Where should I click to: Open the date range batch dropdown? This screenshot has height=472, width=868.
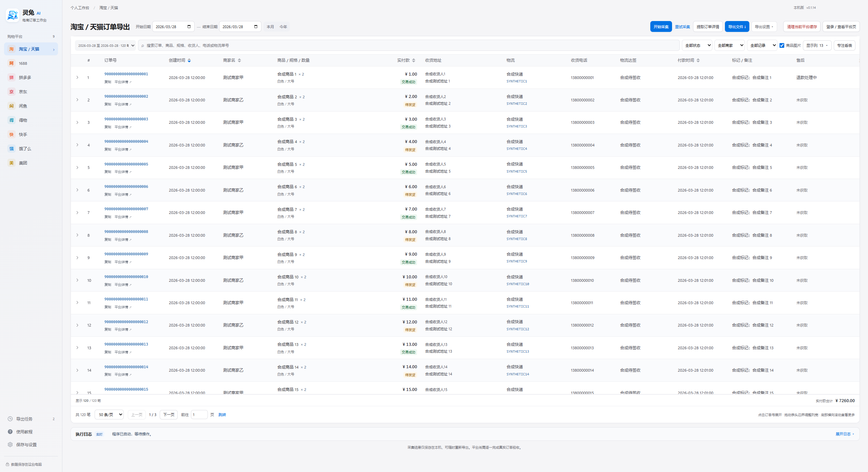(x=105, y=45)
